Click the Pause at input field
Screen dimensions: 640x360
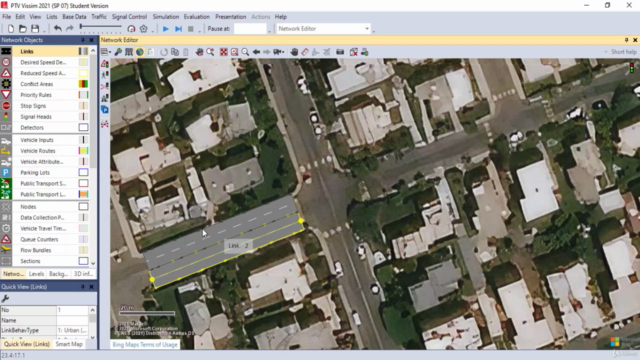250,29
